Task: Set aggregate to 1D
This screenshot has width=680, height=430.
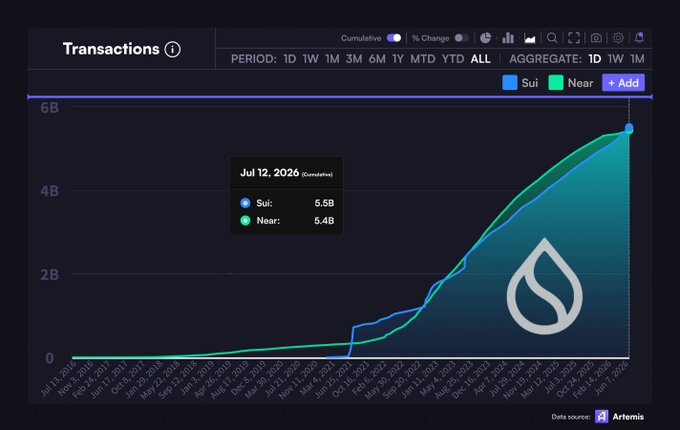Action: coord(595,59)
